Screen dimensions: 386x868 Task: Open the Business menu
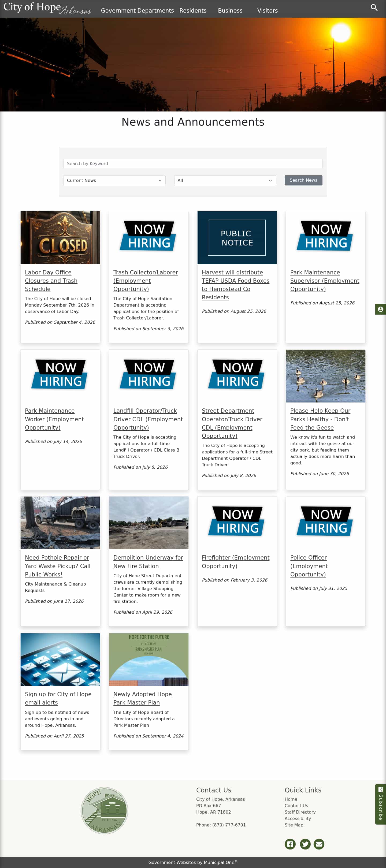230,10
